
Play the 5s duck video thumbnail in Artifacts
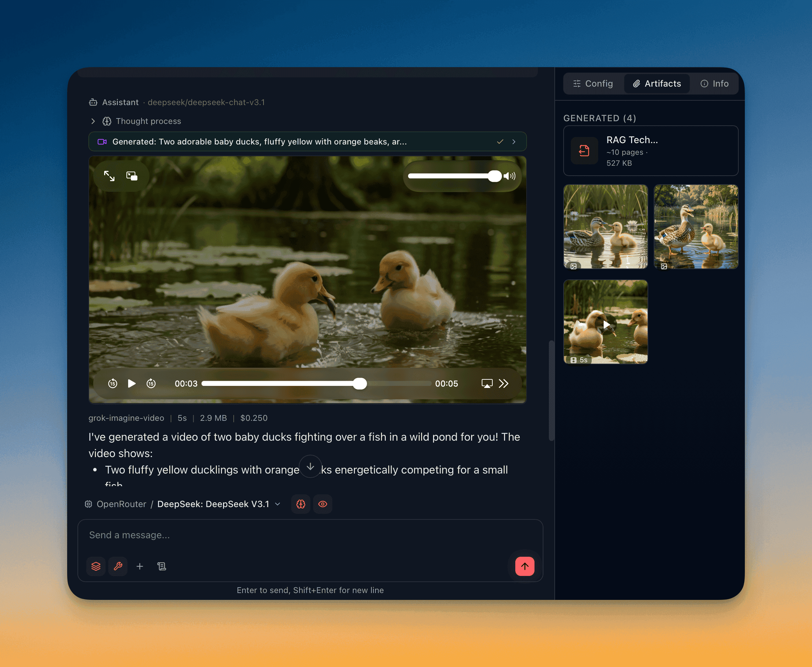(606, 325)
